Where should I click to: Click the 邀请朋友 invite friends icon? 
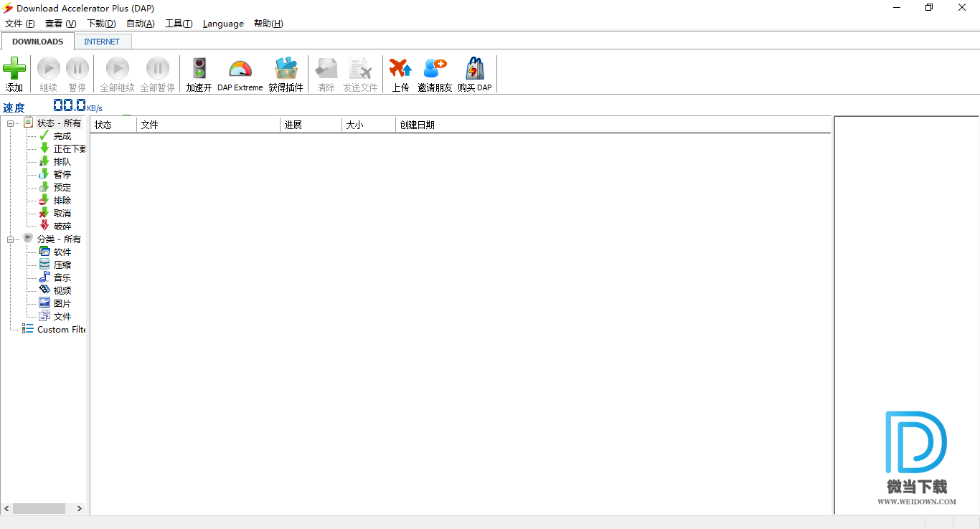tap(435, 69)
